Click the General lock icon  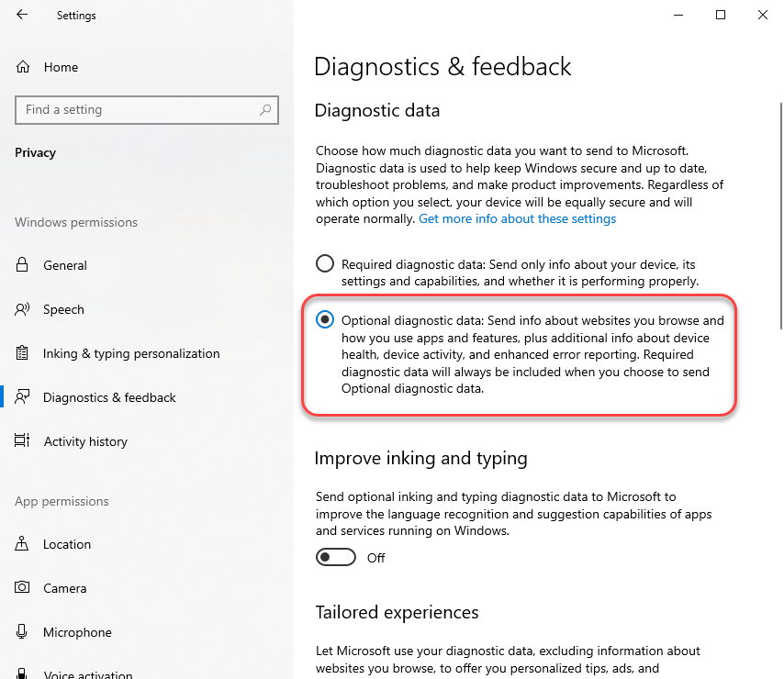(x=23, y=265)
